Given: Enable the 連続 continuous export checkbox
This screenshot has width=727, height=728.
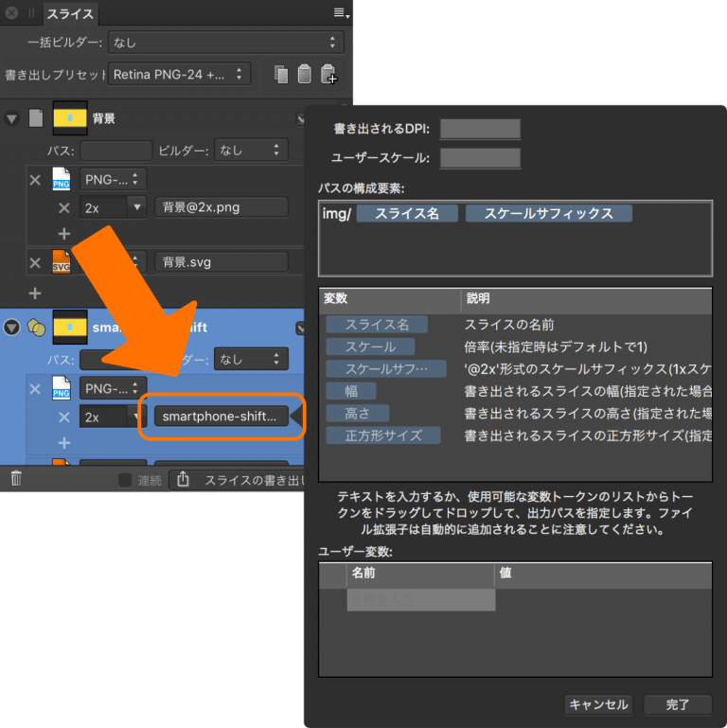Looking at the screenshot, I should click(125, 480).
